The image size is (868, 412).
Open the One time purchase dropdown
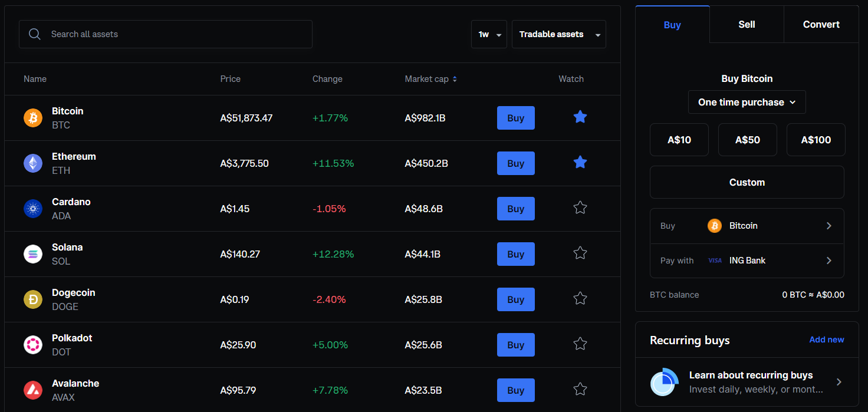[747, 102]
